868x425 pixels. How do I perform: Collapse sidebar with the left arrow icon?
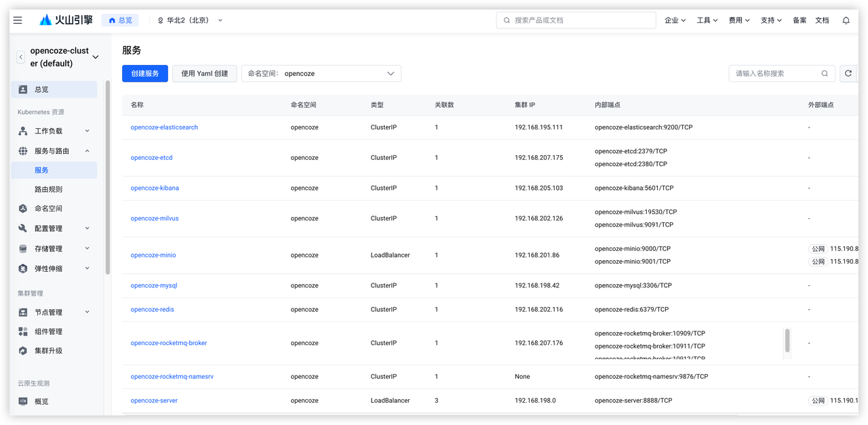pos(21,57)
